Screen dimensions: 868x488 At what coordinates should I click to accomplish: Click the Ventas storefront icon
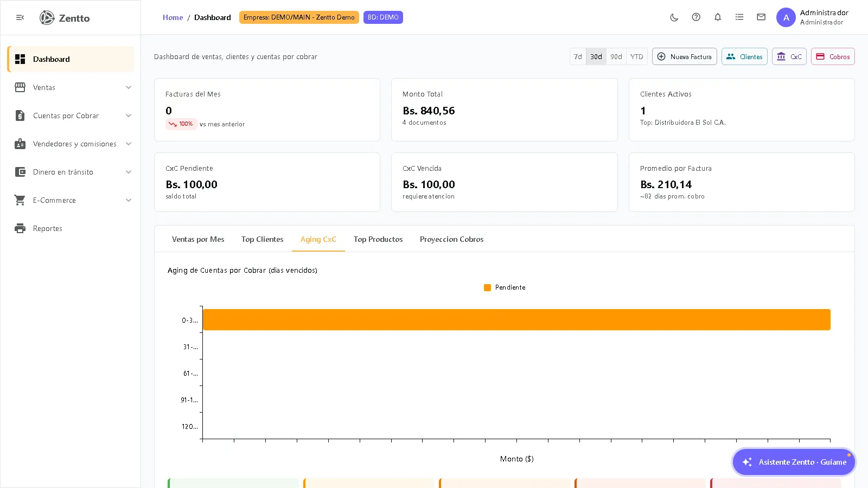20,87
